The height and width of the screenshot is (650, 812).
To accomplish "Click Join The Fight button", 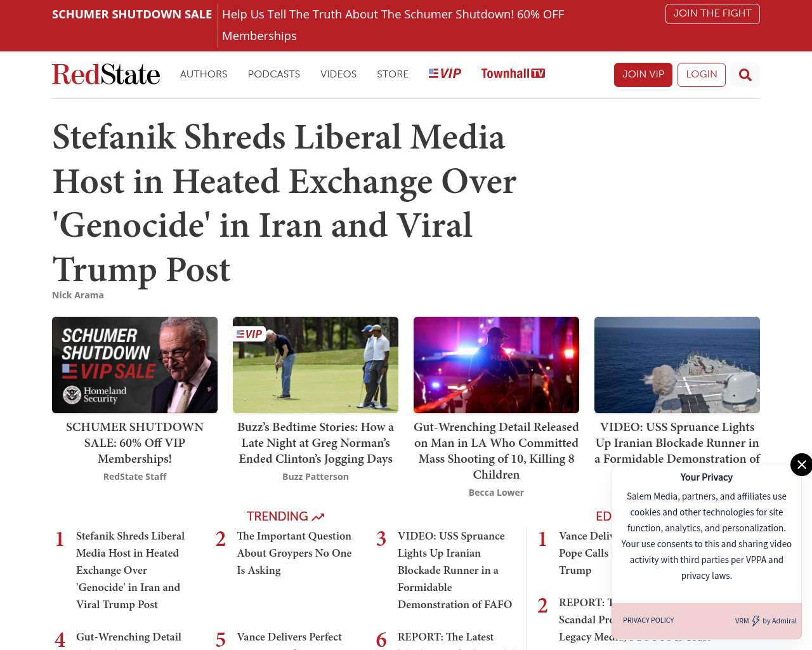I will (712, 14).
